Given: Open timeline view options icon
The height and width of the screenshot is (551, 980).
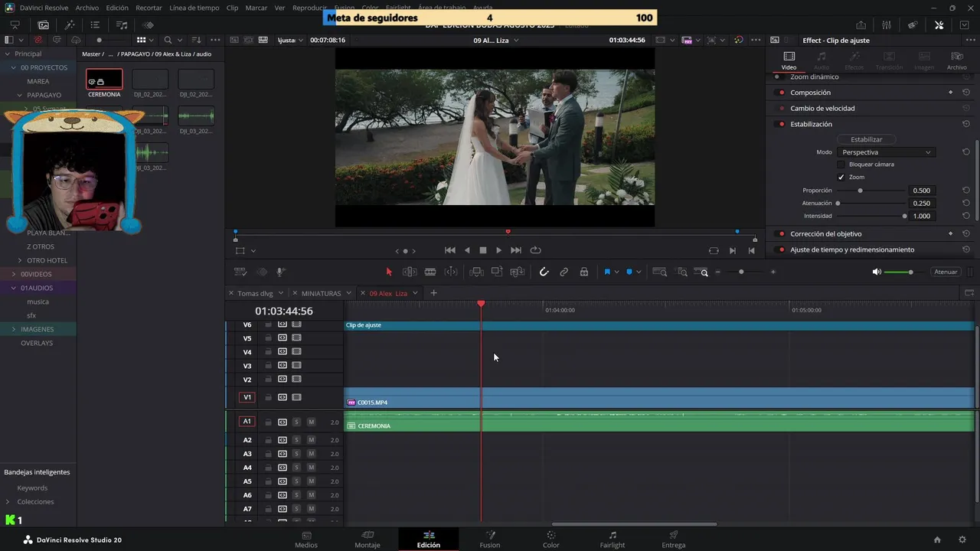Looking at the screenshot, I should (240, 272).
